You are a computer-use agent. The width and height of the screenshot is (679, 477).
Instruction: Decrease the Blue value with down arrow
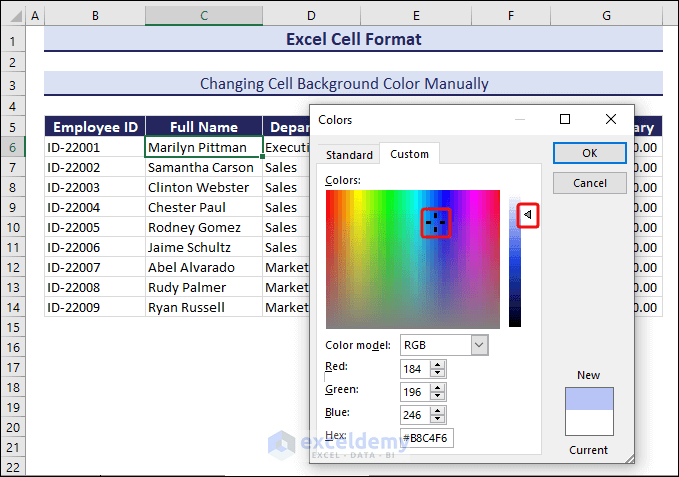pos(438,419)
